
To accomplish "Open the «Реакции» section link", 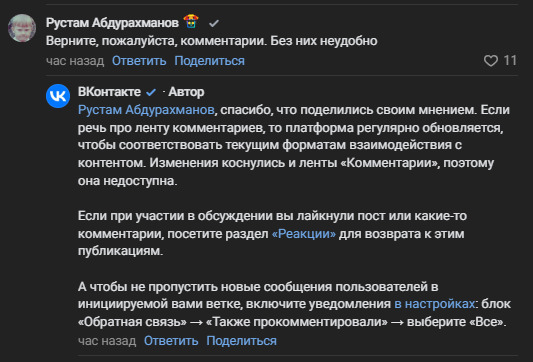I will [304, 234].
